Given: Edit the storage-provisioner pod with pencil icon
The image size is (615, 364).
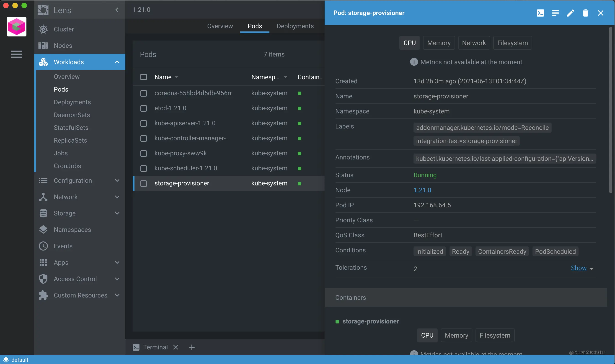Looking at the screenshot, I should pos(570,13).
